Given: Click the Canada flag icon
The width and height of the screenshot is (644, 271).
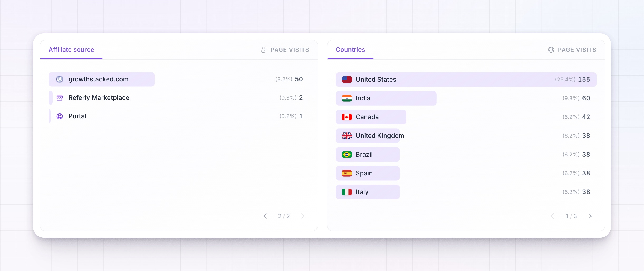Looking at the screenshot, I should (x=347, y=117).
